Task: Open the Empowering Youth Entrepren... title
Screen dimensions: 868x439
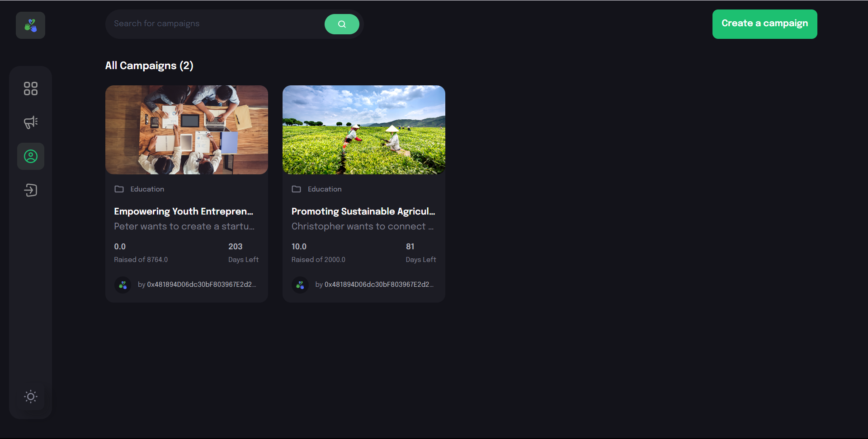Action: pos(184,211)
